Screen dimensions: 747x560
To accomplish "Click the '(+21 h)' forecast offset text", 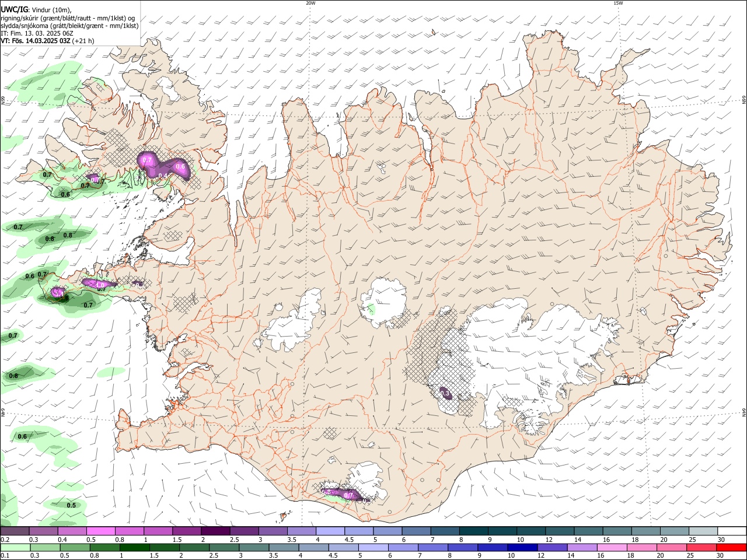I will pyautogui.click(x=83, y=41).
